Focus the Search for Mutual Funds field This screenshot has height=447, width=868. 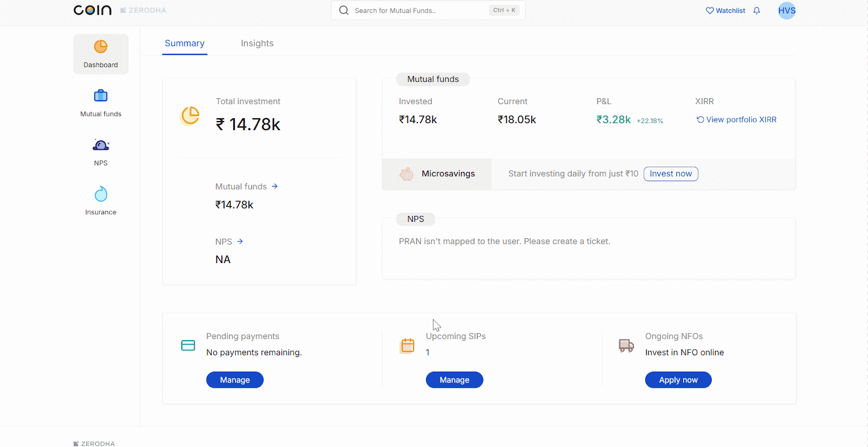(x=418, y=10)
